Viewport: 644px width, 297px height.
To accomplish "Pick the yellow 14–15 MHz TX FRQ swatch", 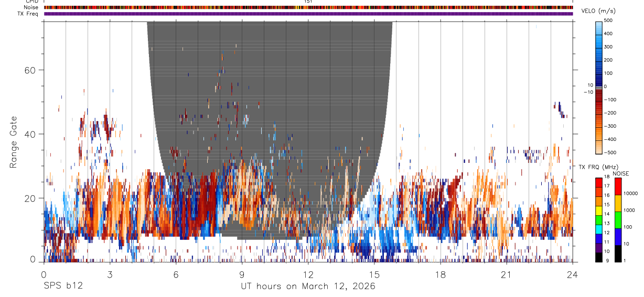I will point(599,211).
